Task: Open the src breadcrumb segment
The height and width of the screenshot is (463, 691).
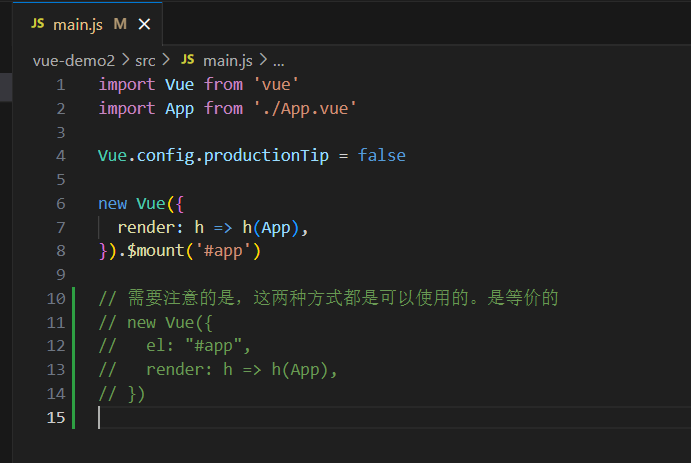Action: pyautogui.click(x=146, y=60)
